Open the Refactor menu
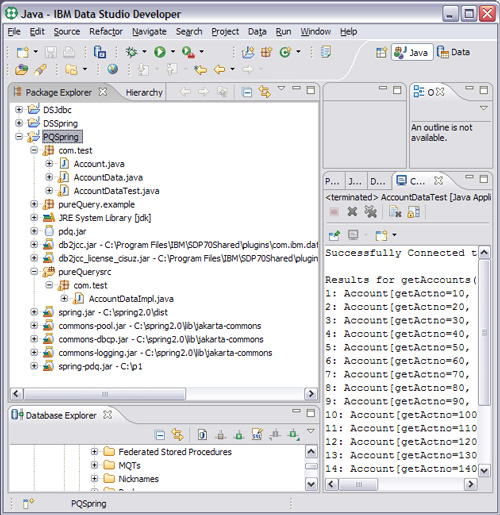 [106, 32]
